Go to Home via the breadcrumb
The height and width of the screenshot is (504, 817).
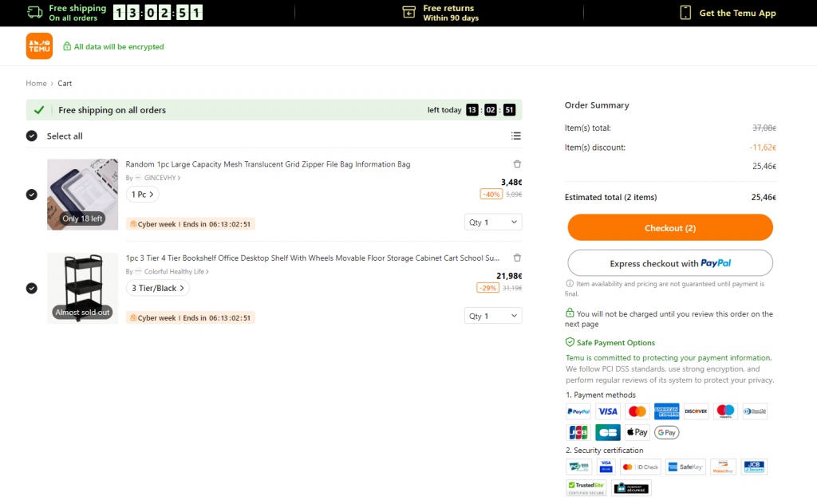tap(36, 83)
